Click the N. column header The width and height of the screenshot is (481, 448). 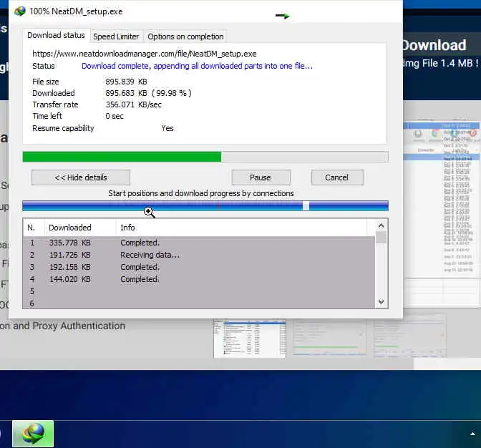point(33,228)
